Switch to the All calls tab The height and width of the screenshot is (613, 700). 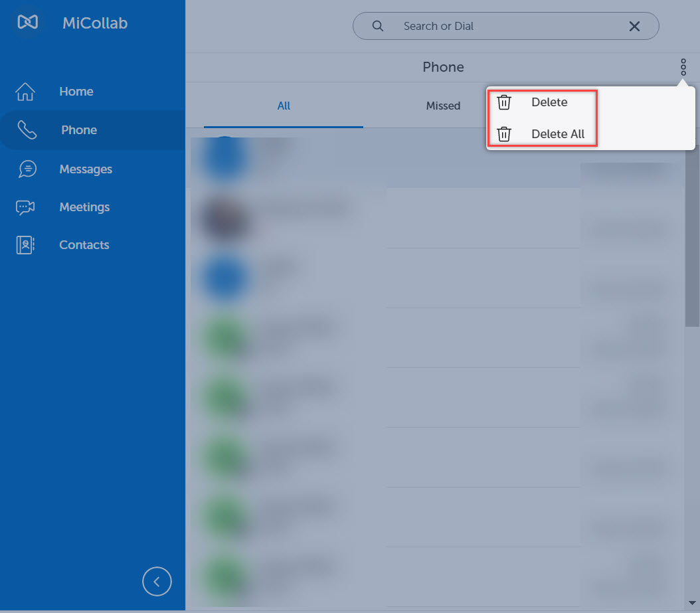point(284,106)
